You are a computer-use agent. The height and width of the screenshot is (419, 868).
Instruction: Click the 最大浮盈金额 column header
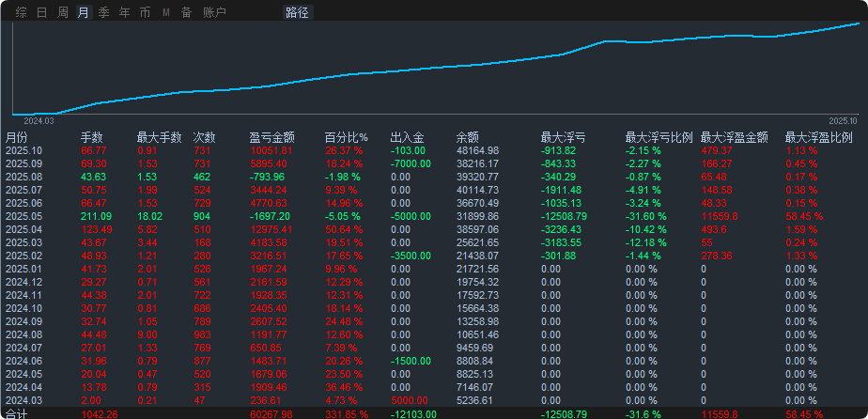[x=734, y=137]
